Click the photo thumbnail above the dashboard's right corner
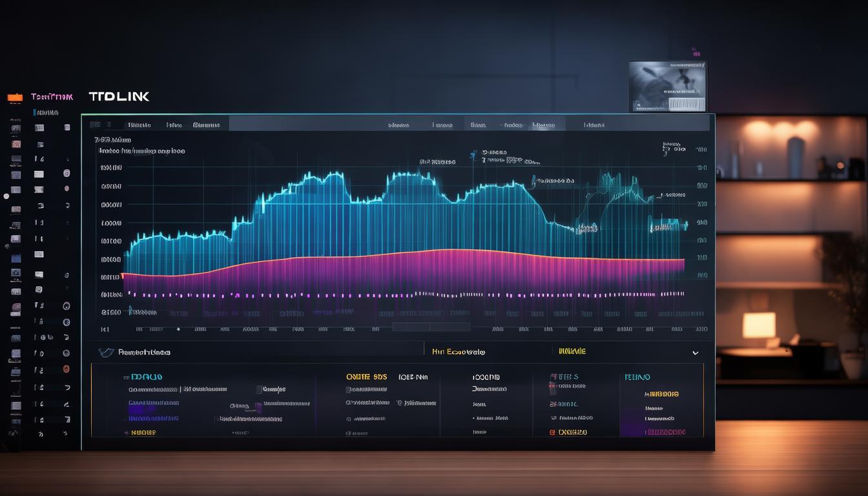 [667, 87]
